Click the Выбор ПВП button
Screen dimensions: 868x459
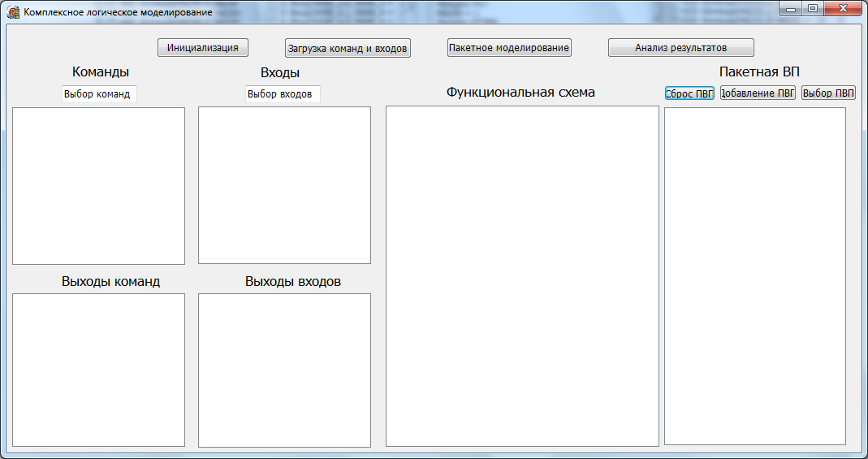point(829,93)
